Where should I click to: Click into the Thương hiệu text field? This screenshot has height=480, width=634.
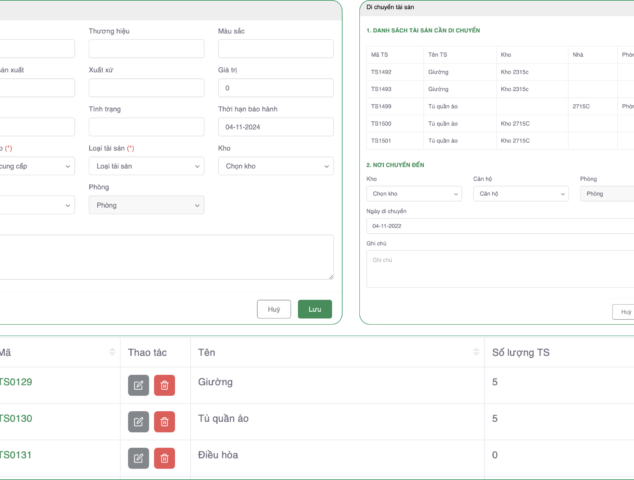click(x=146, y=49)
